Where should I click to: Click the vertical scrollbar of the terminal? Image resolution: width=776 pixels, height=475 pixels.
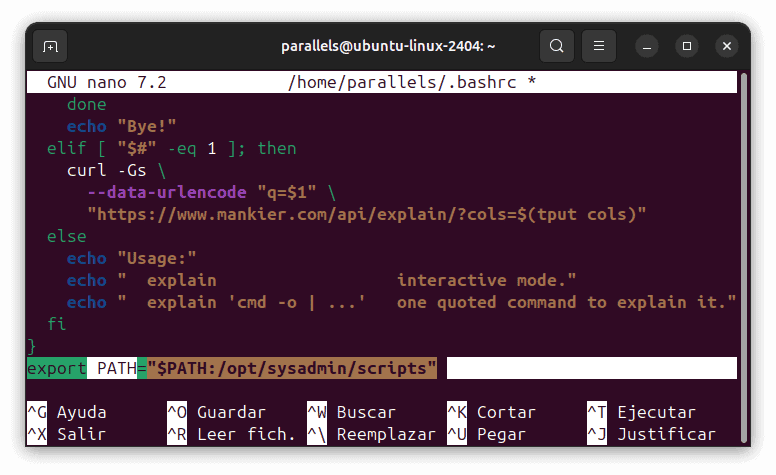(743, 257)
